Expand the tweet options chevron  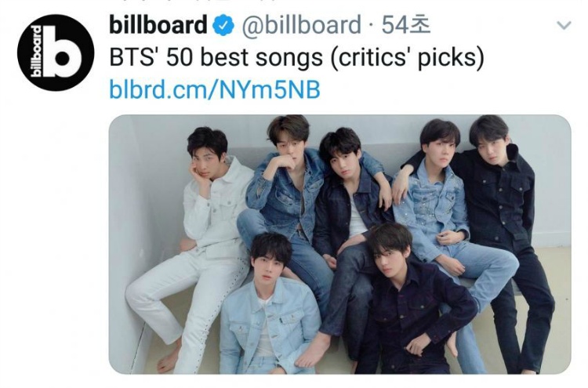point(563,26)
